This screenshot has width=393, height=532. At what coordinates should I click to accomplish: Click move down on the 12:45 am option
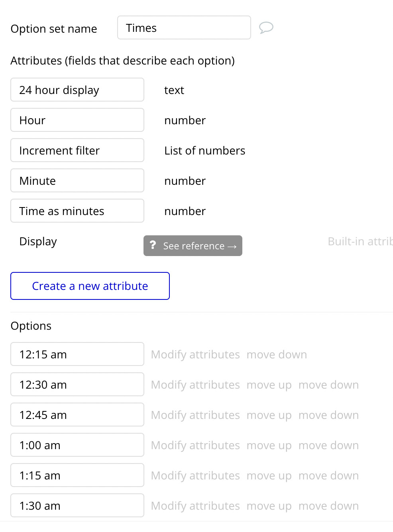(328, 415)
